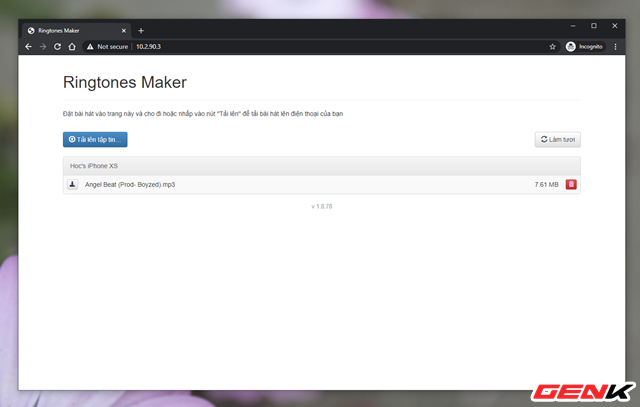Minimize the Chrome window
Viewport: 640px width, 407px height.
[x=573, y=26]
